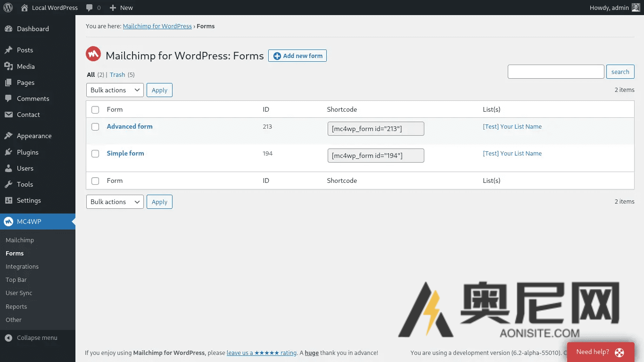
Task: Open the Reports submenu item
Action: (16, 306)
